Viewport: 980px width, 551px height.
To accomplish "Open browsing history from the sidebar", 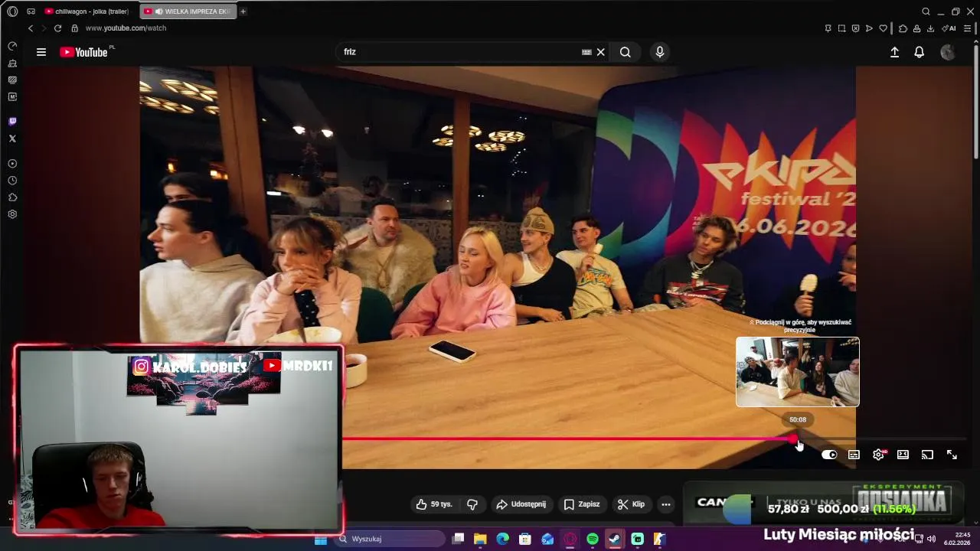I will click(x=12, y=181).
